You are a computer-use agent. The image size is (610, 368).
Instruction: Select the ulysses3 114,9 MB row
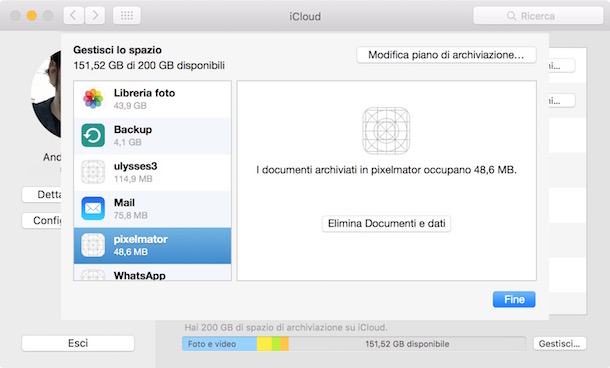pyautogui.click(x=152, y=172)
